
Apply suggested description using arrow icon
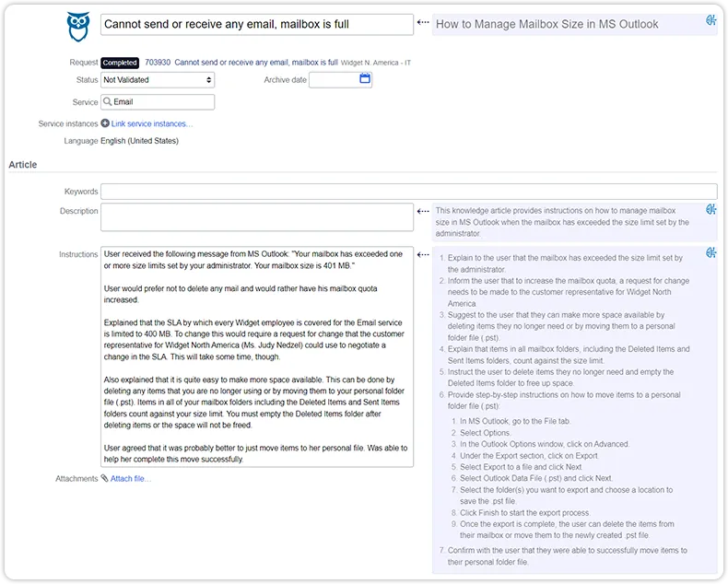click(x=422, y=211)
